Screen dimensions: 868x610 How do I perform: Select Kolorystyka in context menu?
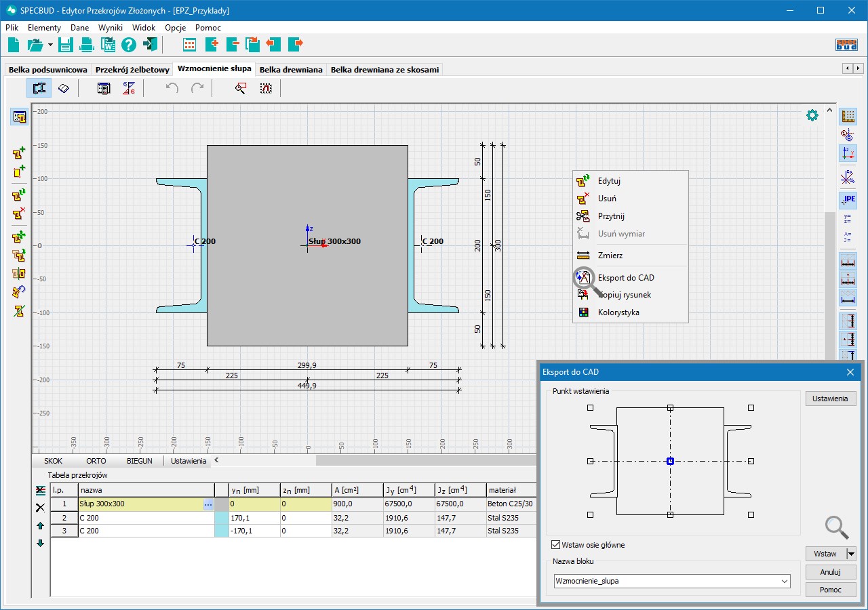(x=618, y=312)
